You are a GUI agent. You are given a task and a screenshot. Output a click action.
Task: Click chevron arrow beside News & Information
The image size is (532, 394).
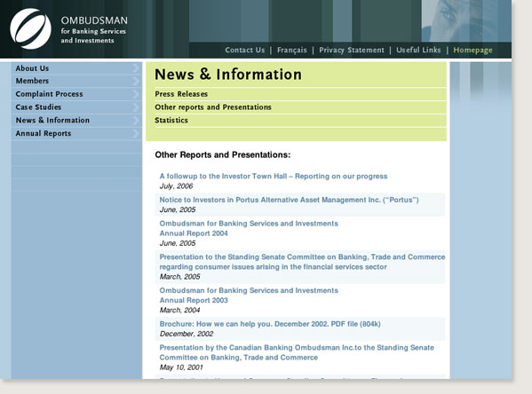135,121
